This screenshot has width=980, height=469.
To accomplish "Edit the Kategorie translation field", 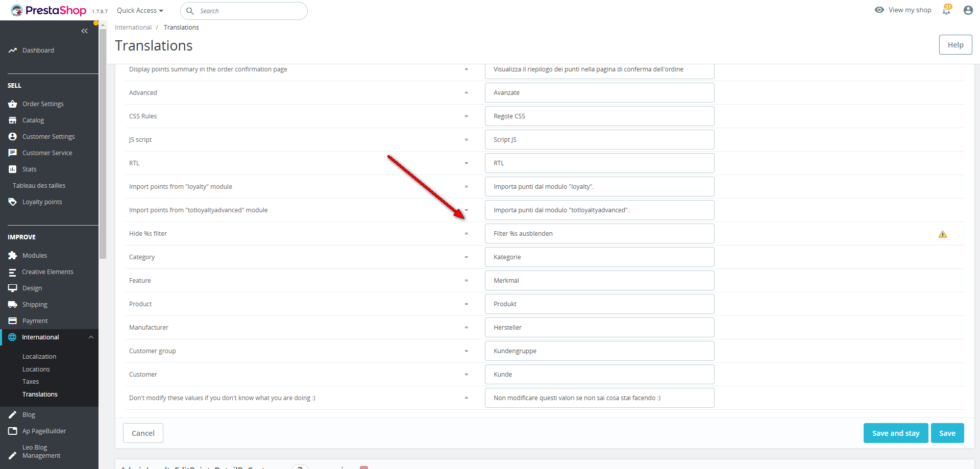I will (x=599, y=257).
